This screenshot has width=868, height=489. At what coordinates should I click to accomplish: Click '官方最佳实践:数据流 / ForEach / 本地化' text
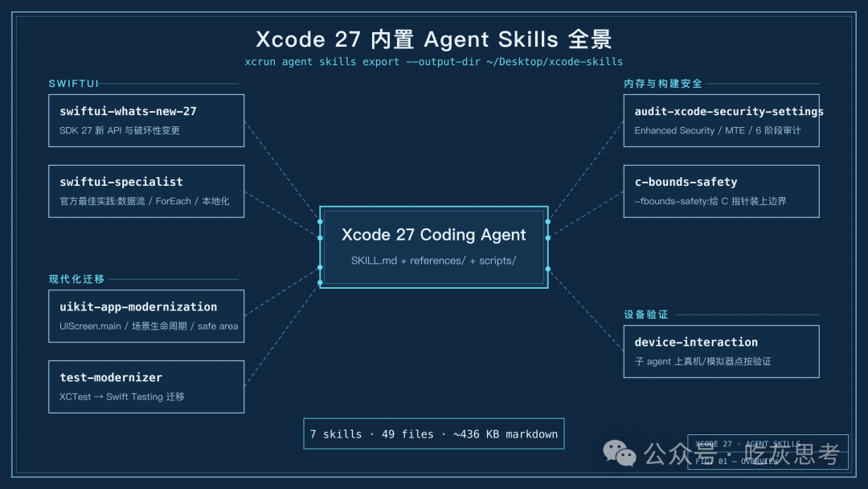tap(145, 201)
